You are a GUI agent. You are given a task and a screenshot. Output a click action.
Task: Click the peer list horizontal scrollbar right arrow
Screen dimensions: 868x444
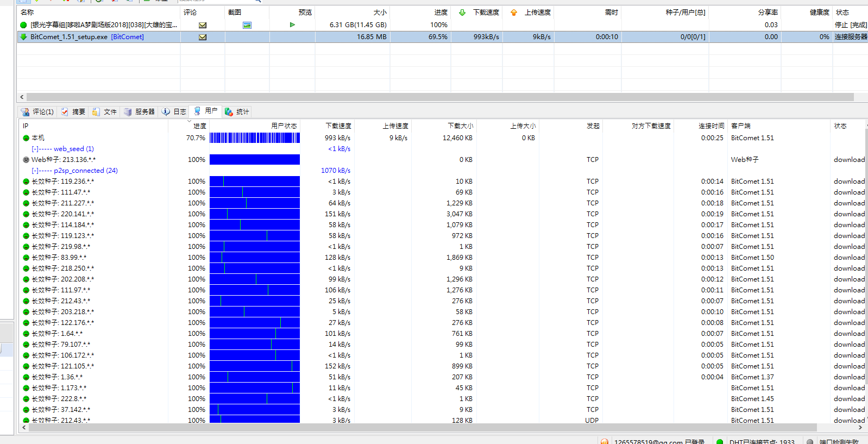860,428
